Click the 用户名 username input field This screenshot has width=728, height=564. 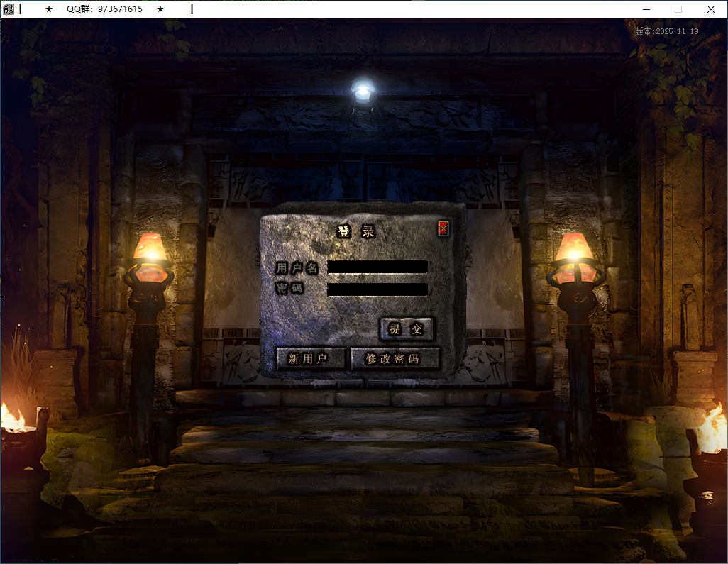pos(377,267)
